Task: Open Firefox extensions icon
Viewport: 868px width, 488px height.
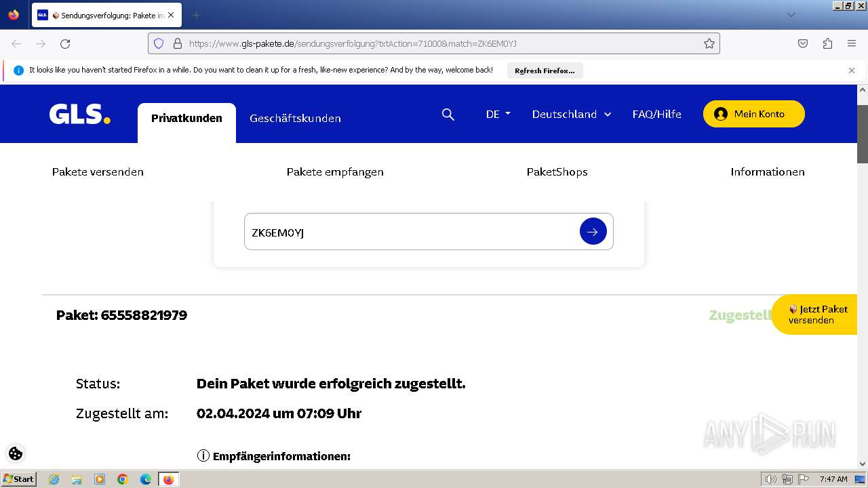Action: pyautogui.click(x=827, y=43)
